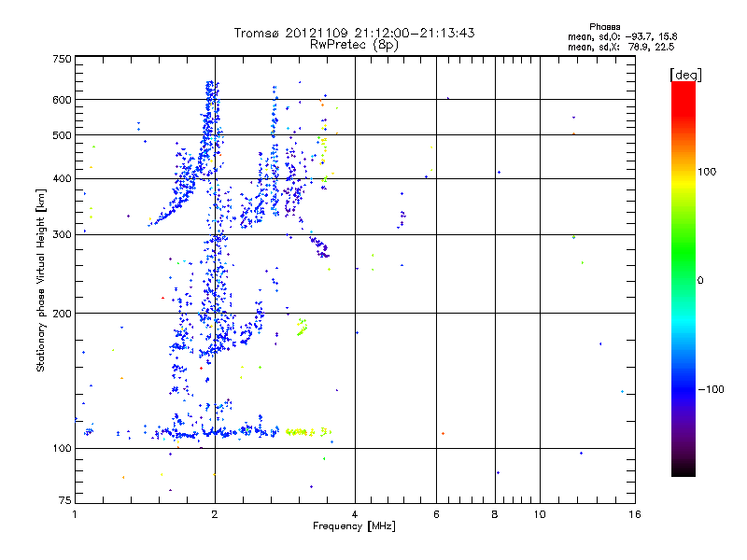Click the subtitle 'RwPretec (8p)'

(354, 45)
